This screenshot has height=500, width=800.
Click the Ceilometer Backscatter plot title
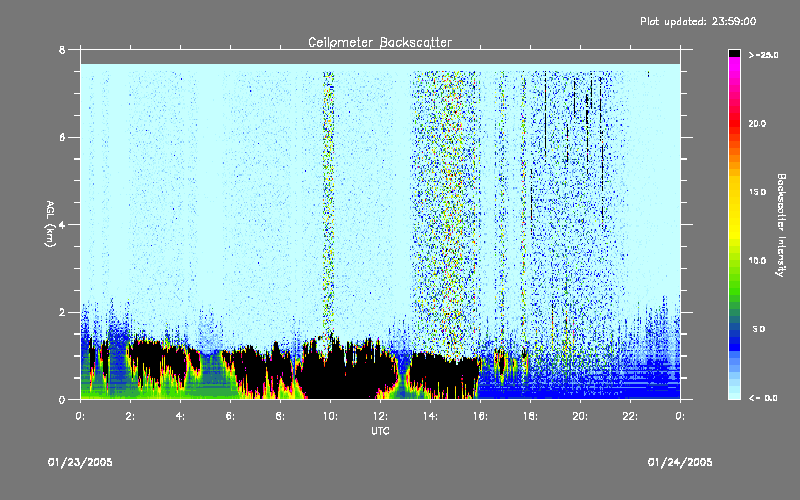[x=380, y=42]
